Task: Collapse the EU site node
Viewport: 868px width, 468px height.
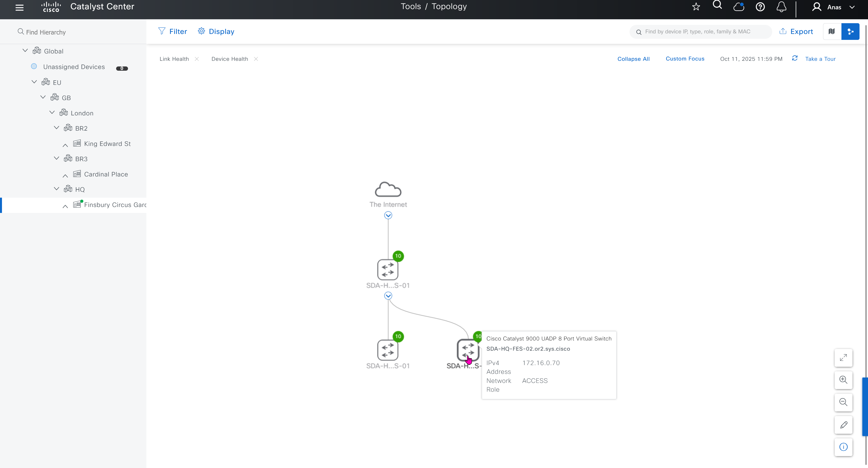Action: pos(34,82)
